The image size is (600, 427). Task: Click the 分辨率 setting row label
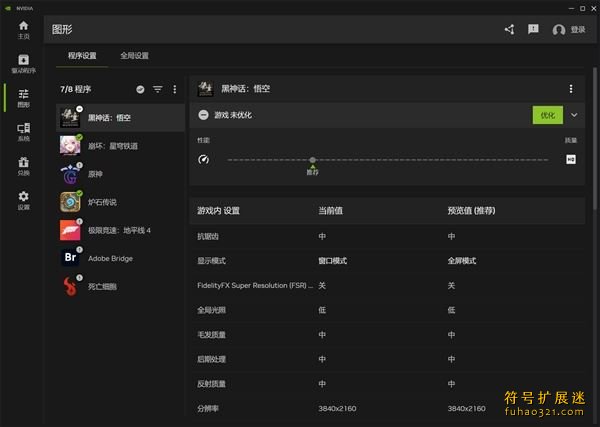pos(208,409)
